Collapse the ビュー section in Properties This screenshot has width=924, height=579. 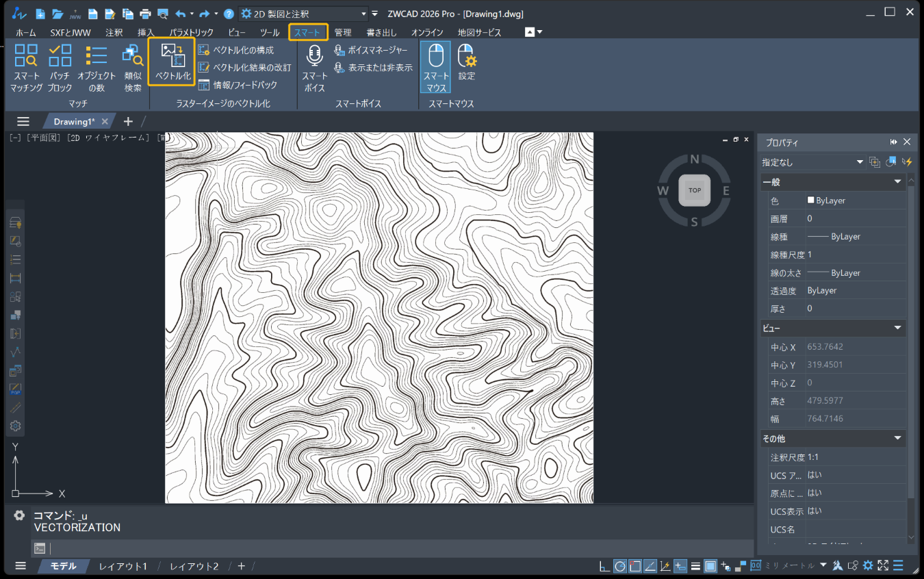point(897,329)
